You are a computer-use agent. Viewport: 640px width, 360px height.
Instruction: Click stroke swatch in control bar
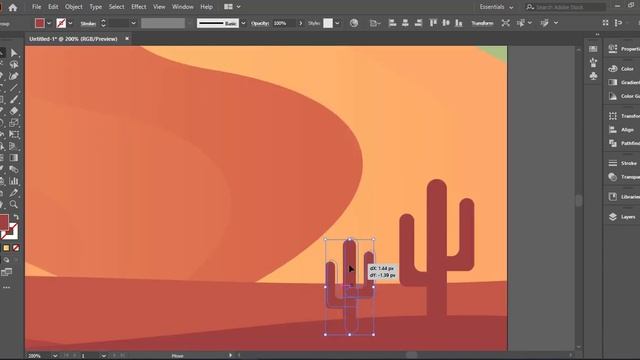[61, 23]
